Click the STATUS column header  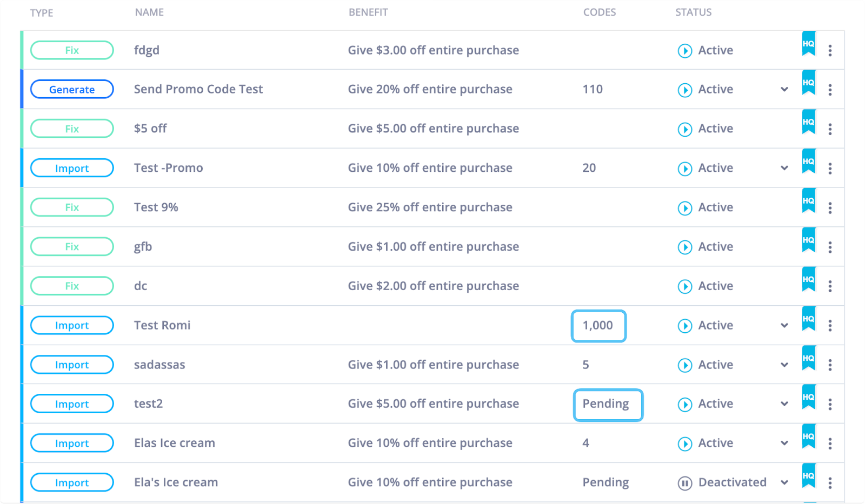693,12
